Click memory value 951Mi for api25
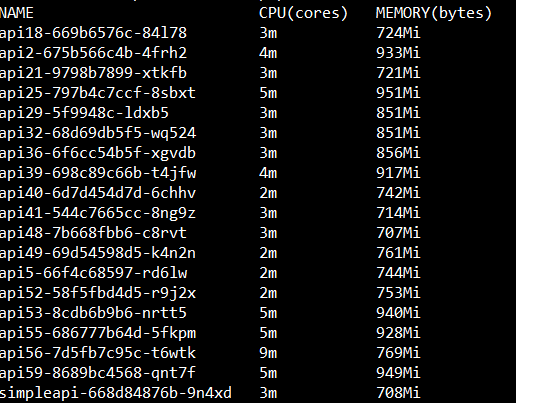The width and height of the screenshot is (539, 403). 398,93
